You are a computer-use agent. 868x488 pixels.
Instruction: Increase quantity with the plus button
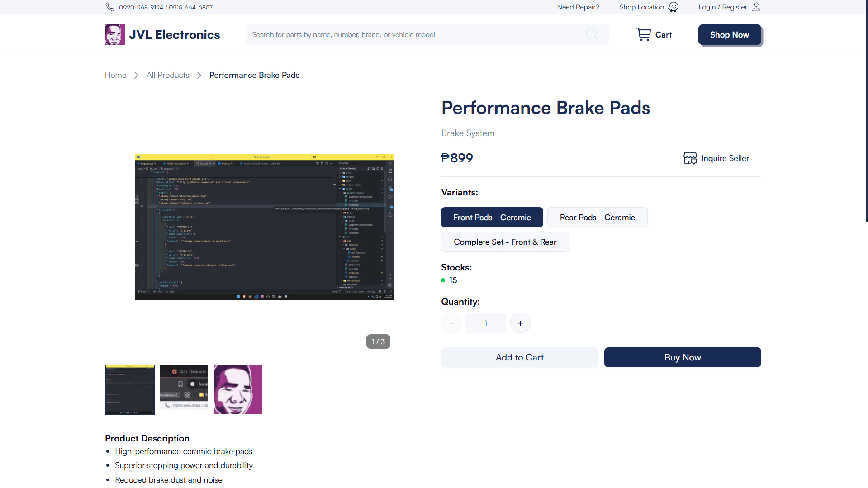tap(520, 322)
